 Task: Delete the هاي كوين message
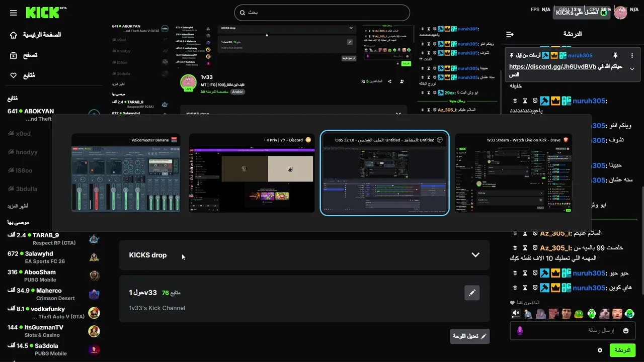point(515,288)
